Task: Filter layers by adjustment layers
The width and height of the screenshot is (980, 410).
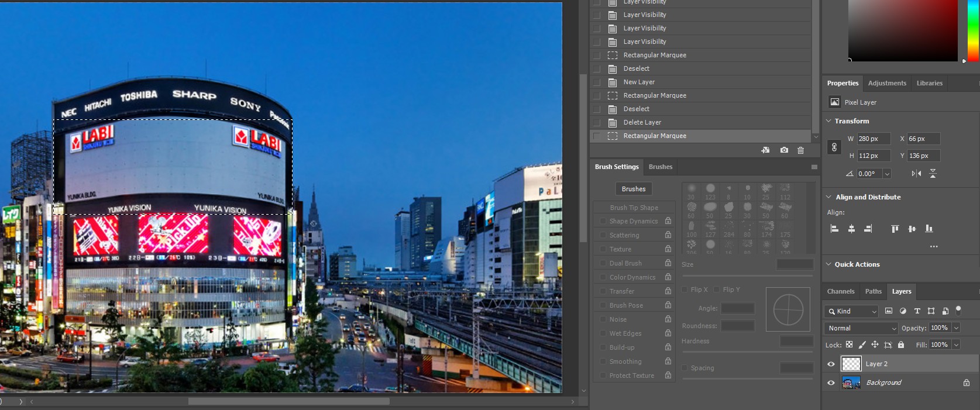Action: point(903,311)
